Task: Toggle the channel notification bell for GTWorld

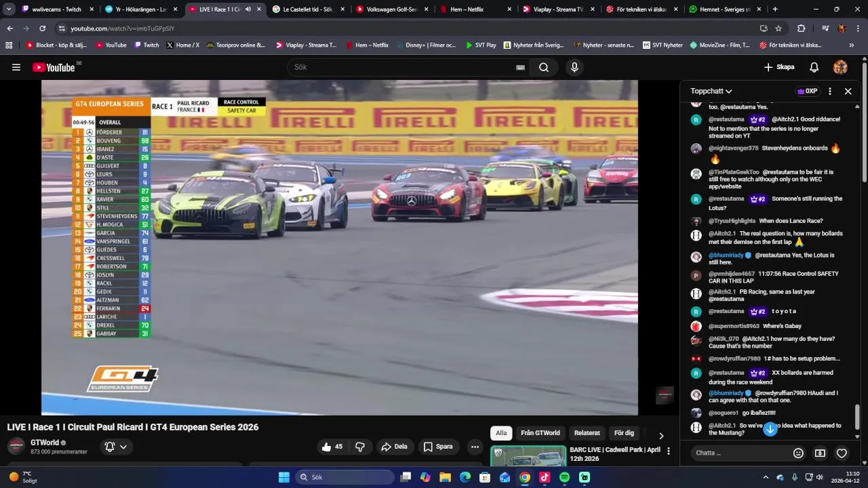Action: click(x=110, y=447)
